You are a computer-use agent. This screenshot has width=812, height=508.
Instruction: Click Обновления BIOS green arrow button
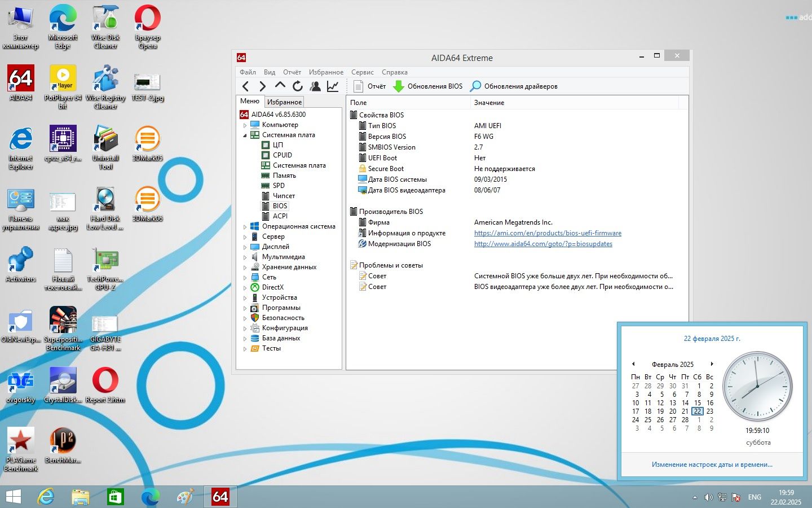click(427, 86)
